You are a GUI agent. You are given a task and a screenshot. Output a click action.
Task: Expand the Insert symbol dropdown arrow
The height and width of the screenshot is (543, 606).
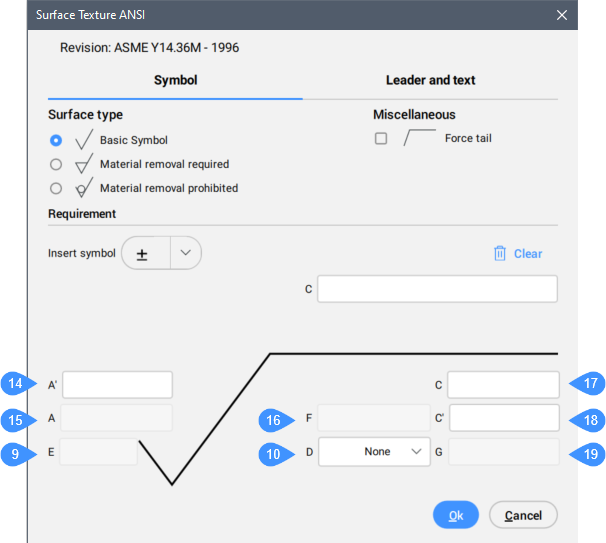pyautogui.click(x=185, y=254)
